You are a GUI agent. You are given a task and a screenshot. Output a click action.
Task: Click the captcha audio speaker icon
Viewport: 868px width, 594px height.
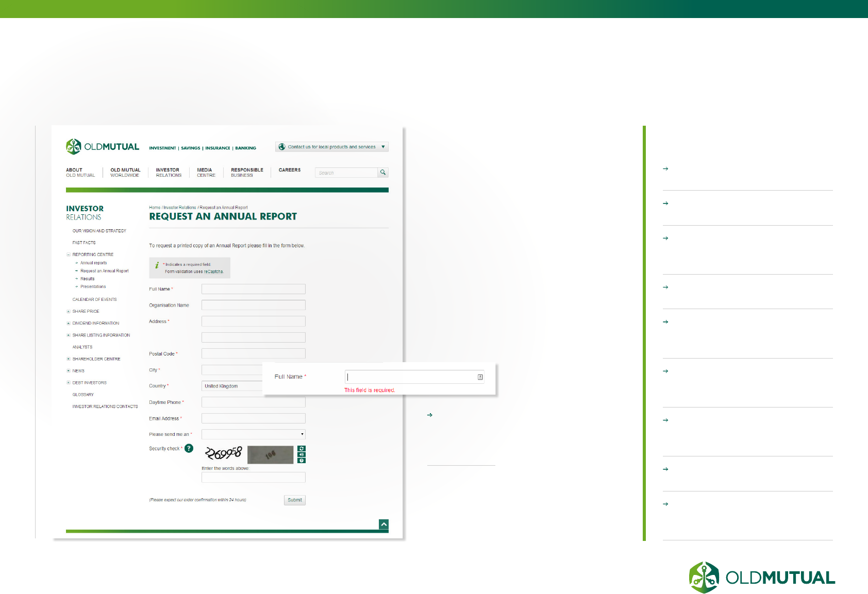pos(302,454)
